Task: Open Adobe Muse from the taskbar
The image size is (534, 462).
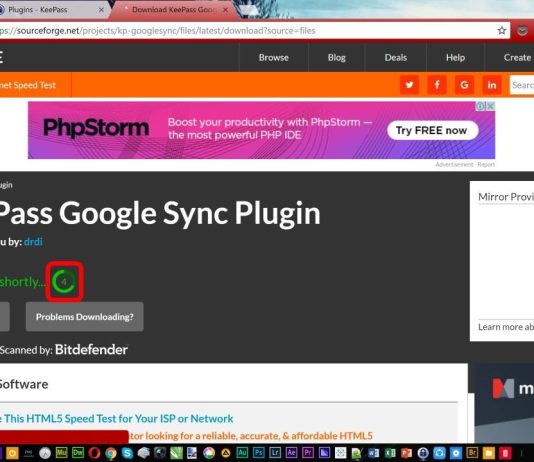Action: tap(62, 453)
